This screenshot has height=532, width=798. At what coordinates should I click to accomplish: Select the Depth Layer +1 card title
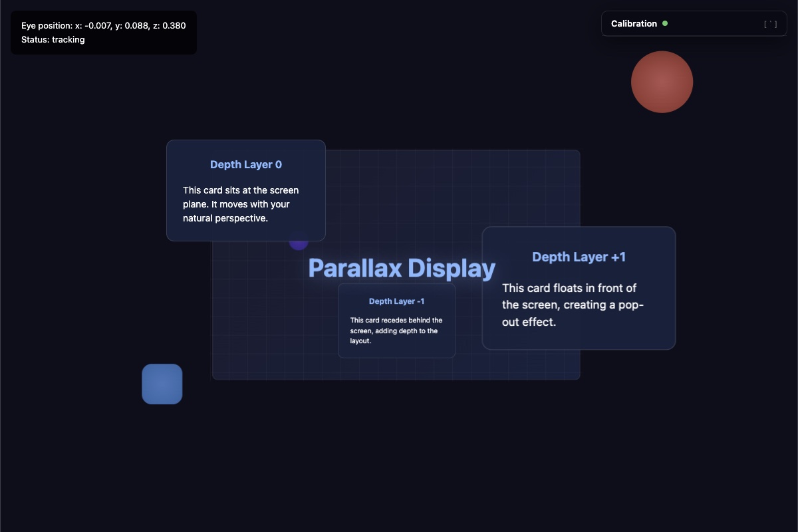pyautogui.click(x=579, y=257)
